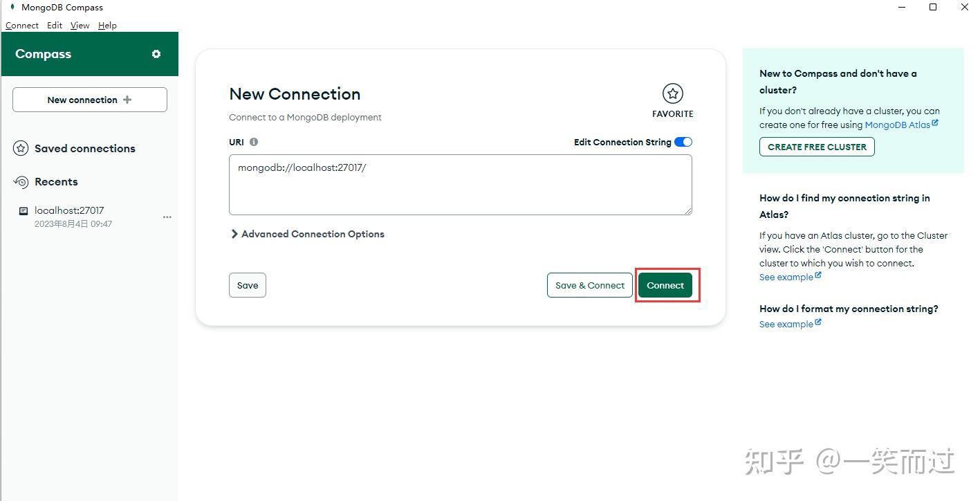Click the server icon next to localhost:27017

[22, 210]
